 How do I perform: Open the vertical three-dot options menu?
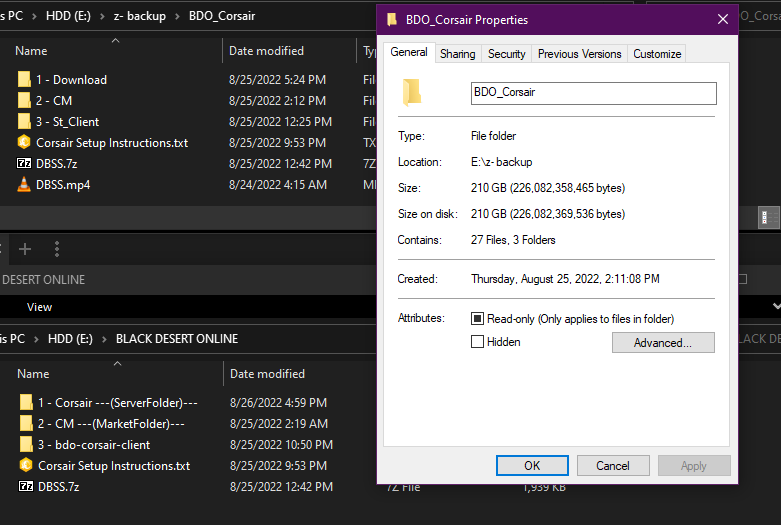[57, 249]
